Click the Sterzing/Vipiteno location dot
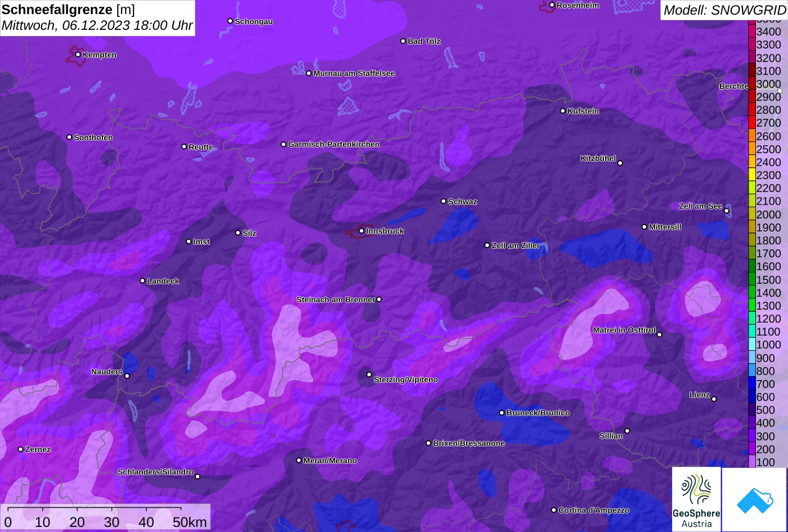This screenshot has width=788, height=532. pyautogui.click(x=369, y=374)
